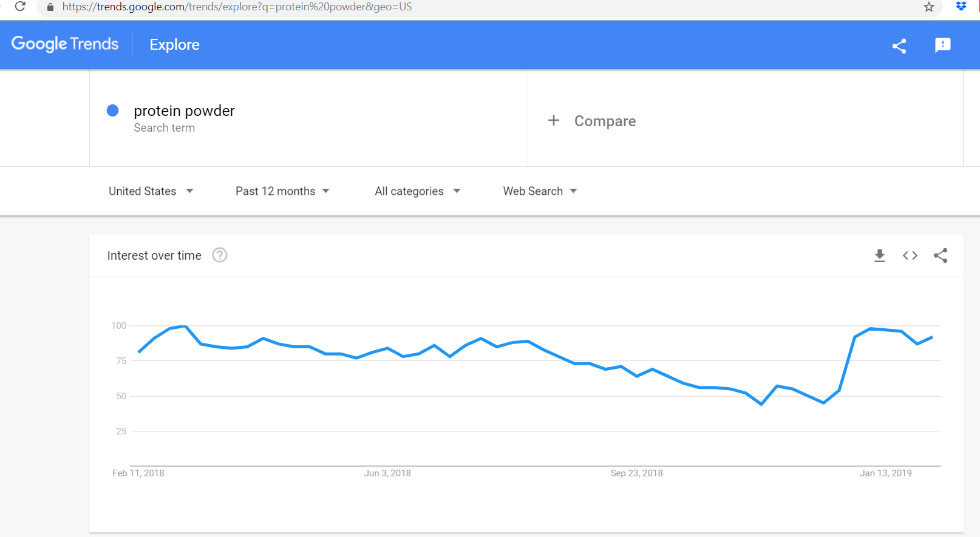Share the Interest over time chart
Screen dimensions: 980x537
click(x=941, y=255)
